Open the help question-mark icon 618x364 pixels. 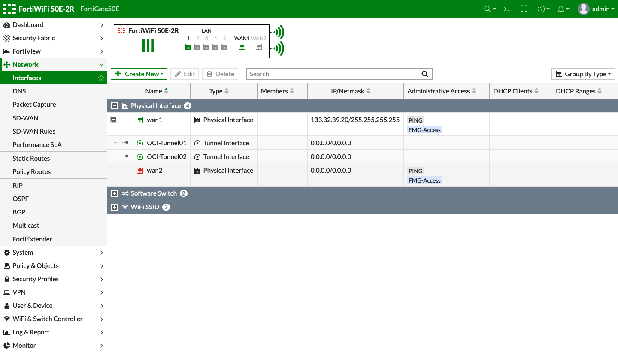(542, 9)
